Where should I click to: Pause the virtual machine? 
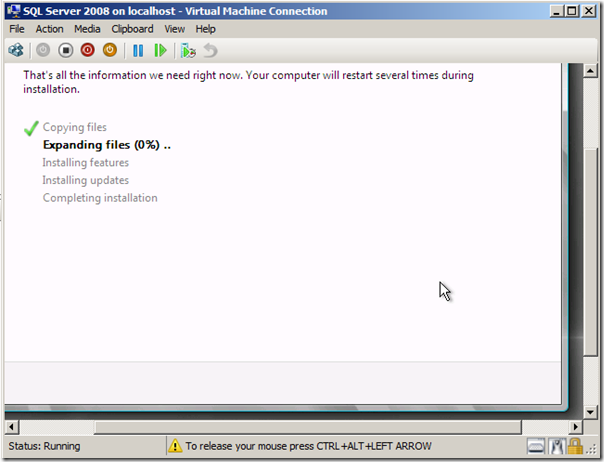[x=138, y=50]
